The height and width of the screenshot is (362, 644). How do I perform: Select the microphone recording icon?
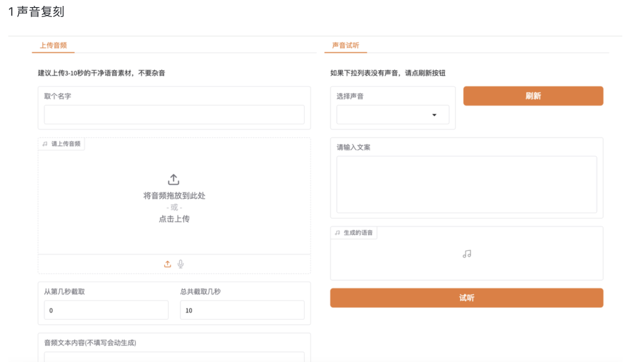tap(181, 262)
